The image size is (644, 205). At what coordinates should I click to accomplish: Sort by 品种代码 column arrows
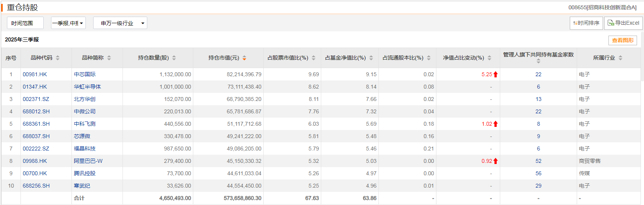click(58, 58)
